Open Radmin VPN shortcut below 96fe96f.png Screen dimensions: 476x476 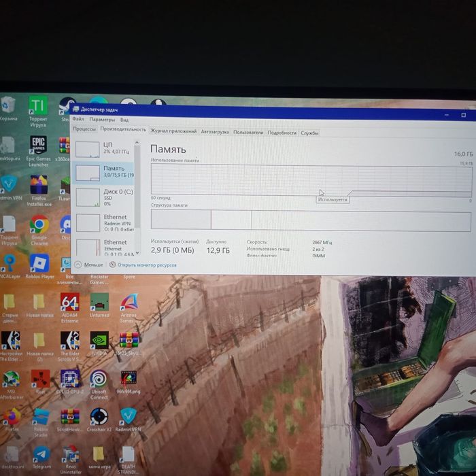[x=128, y=420]
